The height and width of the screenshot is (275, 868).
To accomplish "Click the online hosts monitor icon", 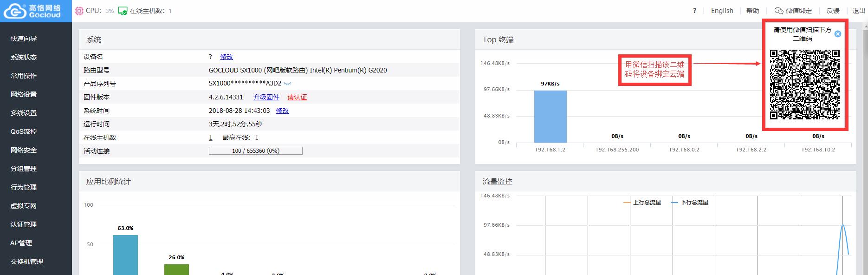I will click(x=123, y=11).
